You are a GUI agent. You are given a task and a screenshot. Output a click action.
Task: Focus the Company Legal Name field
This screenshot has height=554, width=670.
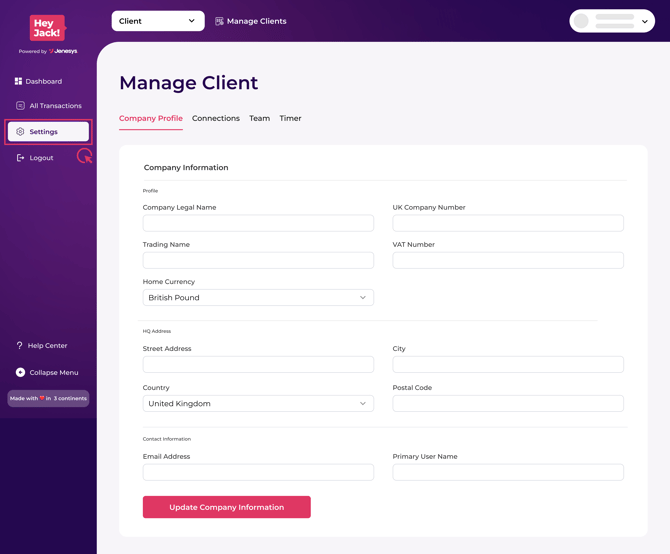258,223
